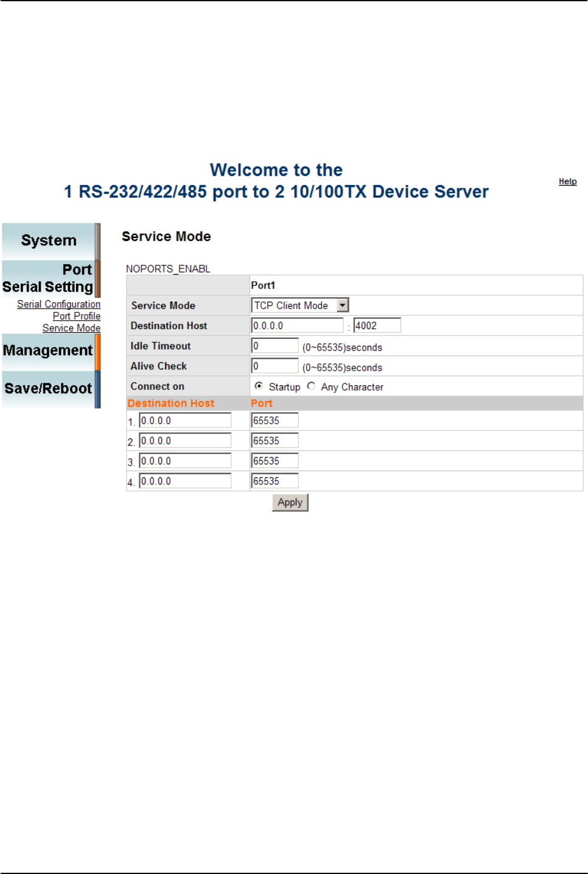
Task: Click the port field in row 3
Action: [x=275, y=461]
